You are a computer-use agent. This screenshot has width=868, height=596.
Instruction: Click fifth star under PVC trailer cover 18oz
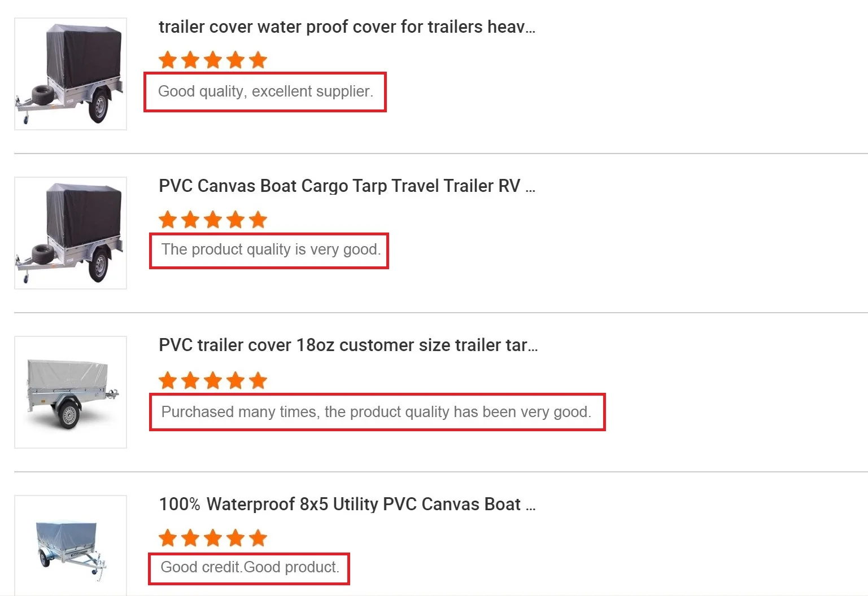tap(258, 380)
